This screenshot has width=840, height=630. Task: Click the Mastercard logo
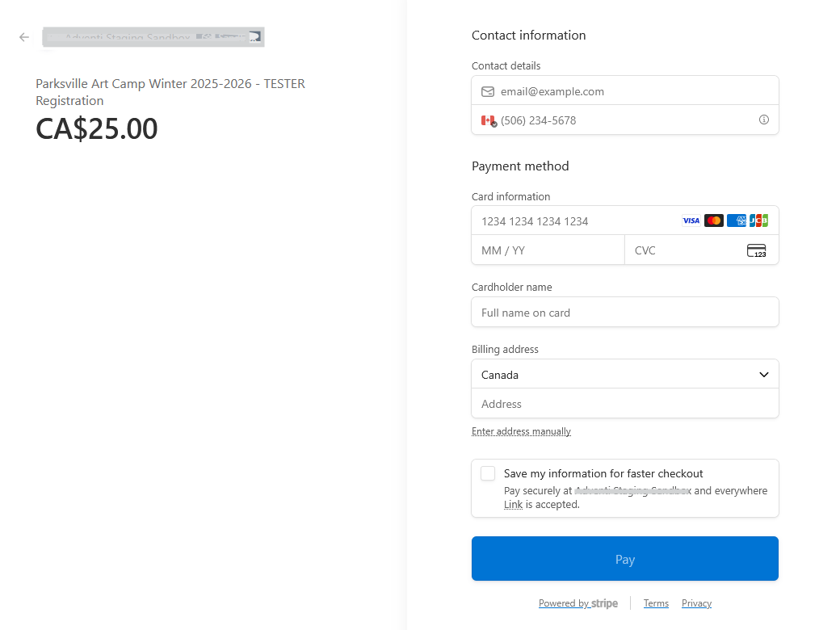(x=713, y=220)
